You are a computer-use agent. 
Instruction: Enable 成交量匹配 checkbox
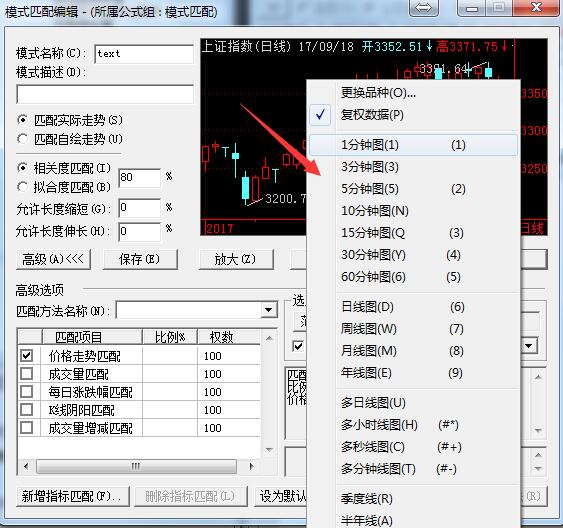pos(27,374)
